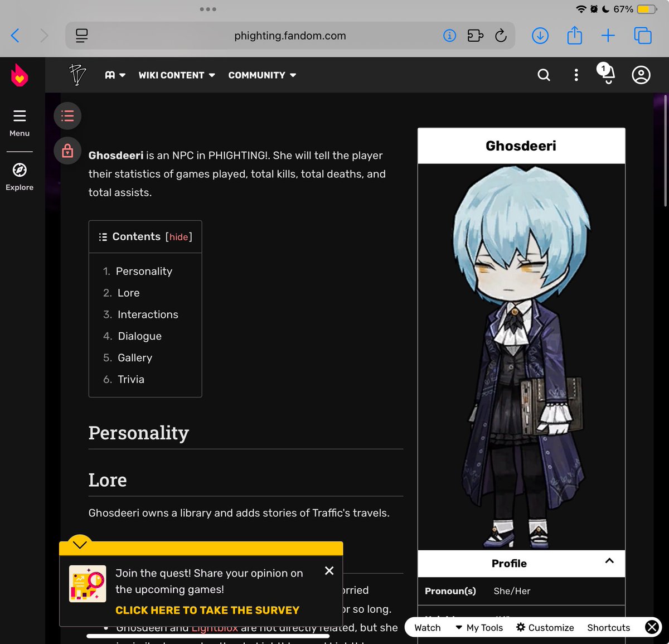Open user account avatar icon

[641, 75]
